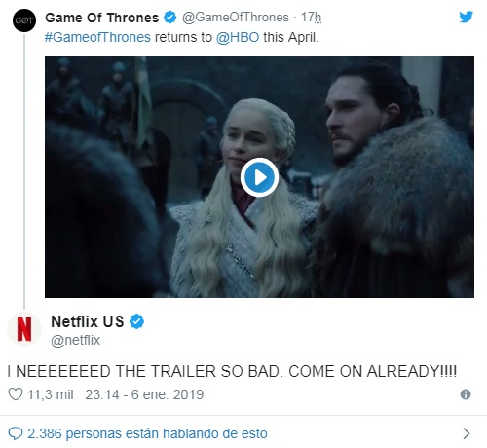Click Game of Thrones verified badge

pyautogui.click(x=169, y=18)
